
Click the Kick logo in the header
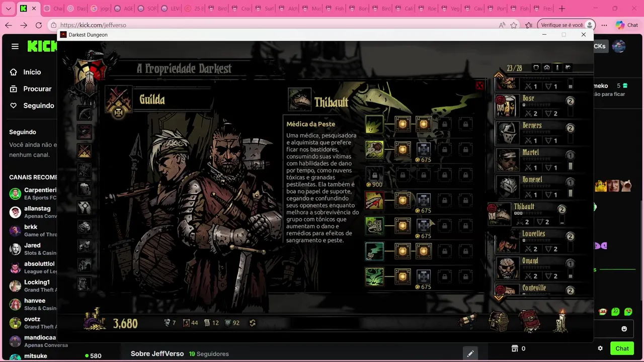pos(42,46)
